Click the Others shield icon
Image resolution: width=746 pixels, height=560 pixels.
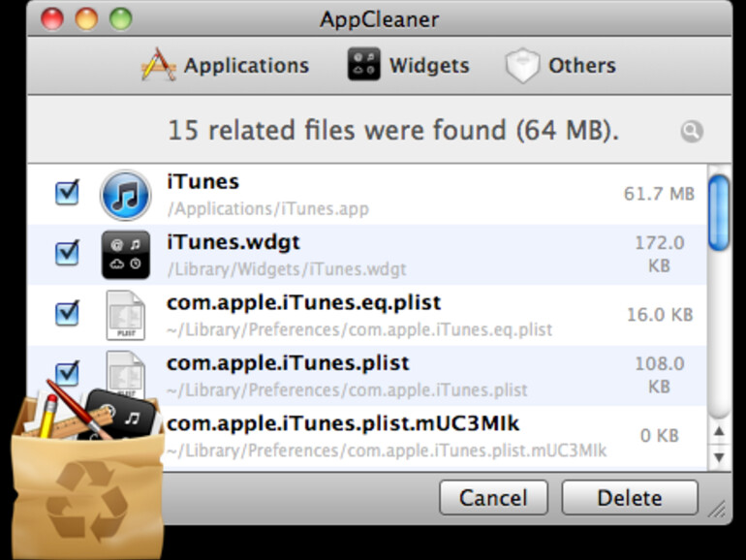[x=521, y=66]
